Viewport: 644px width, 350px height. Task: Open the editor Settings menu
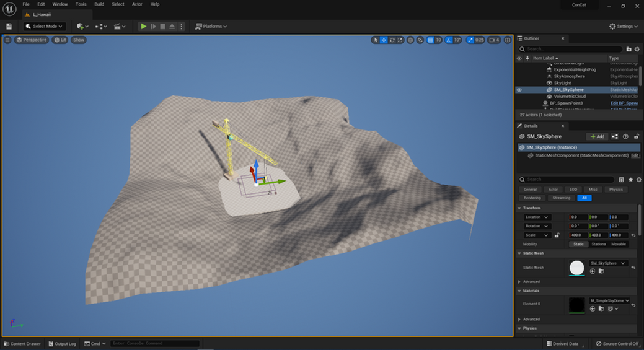coord(624,26)
